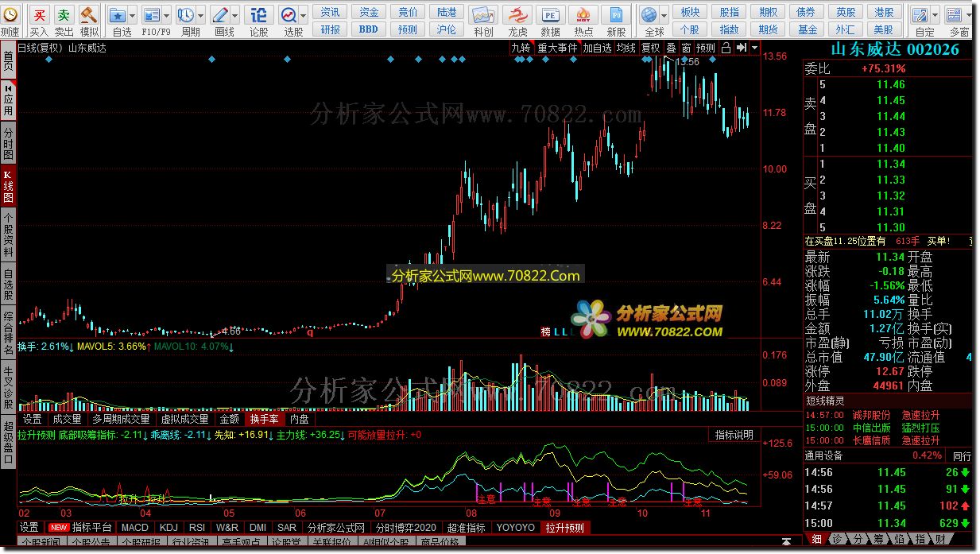
Task: Open 个股资料 sidebar tab
Action: tap(8, 235)
